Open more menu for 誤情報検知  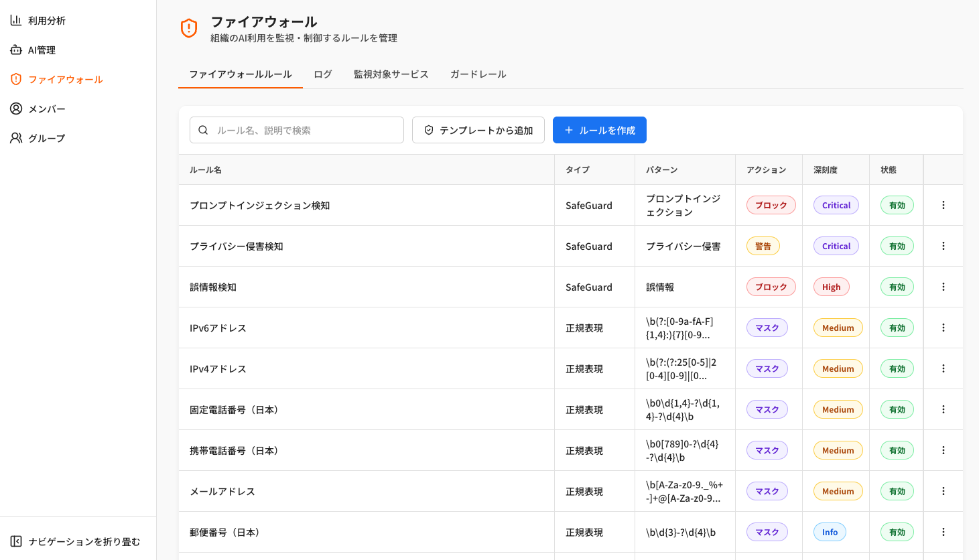(943, 287)
